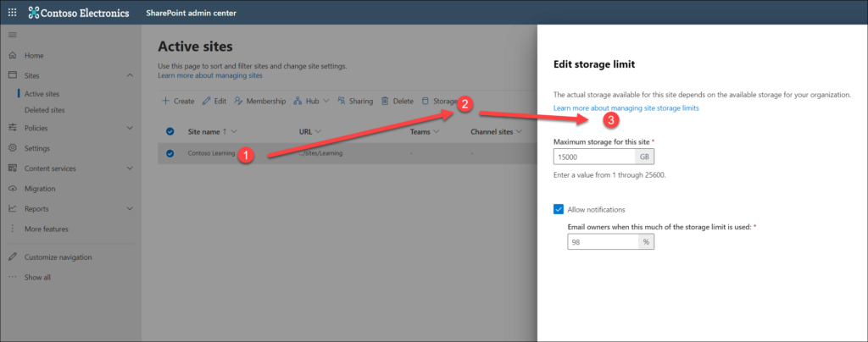Open Migration navigation item

pos(40,189)
